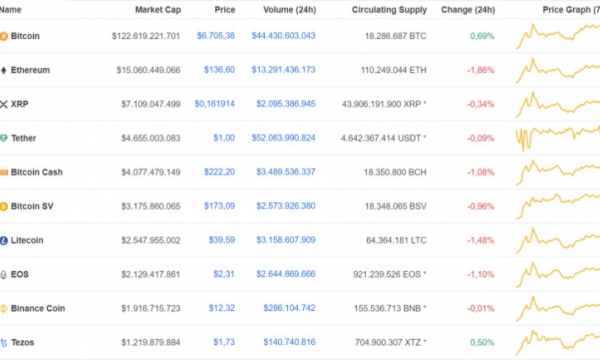Click the Bitcoin coin logo icon

pos(3,36)
